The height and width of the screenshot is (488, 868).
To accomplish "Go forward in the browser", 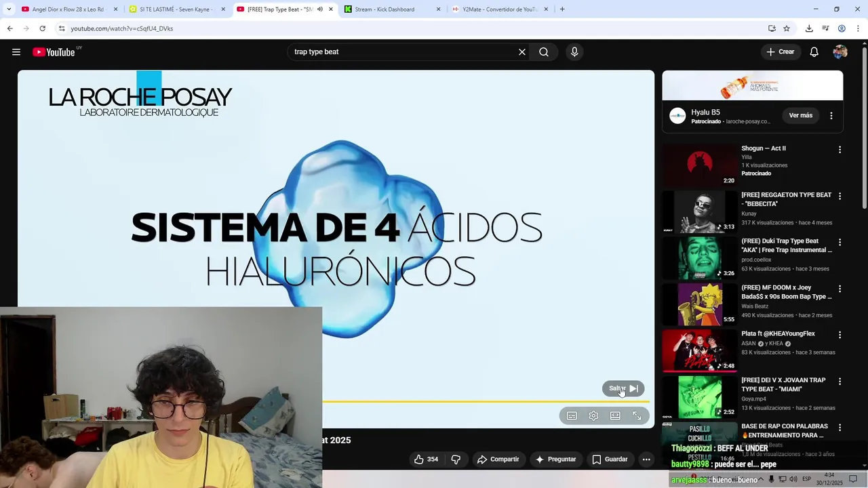I will (26, 28).
